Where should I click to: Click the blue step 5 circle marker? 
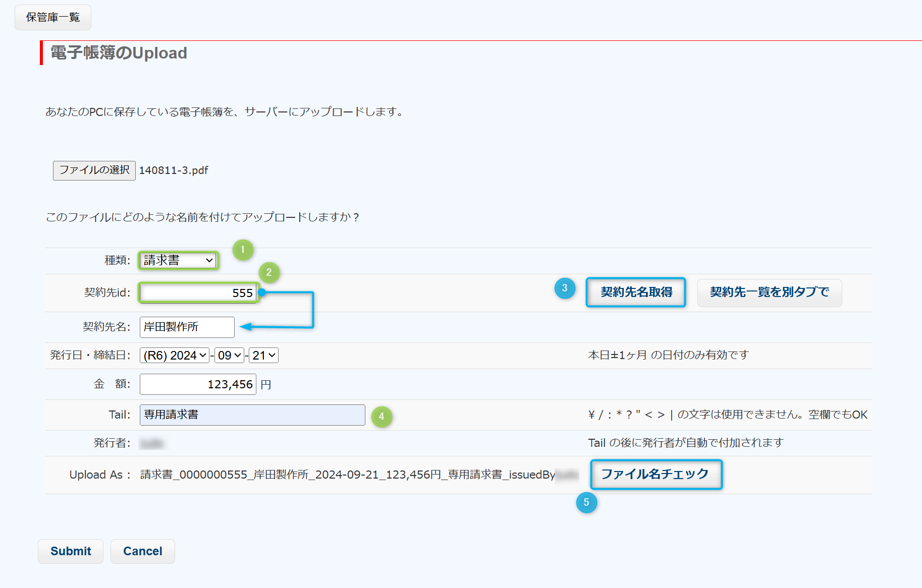click(x=586, y=502)
